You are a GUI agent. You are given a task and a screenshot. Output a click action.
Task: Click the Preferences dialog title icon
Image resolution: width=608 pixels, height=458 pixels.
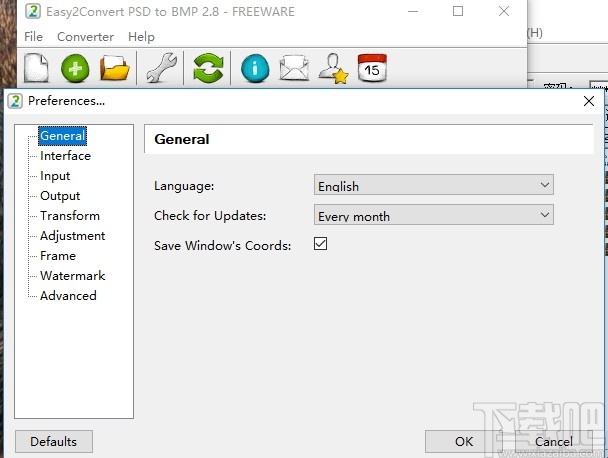point(15,101)
